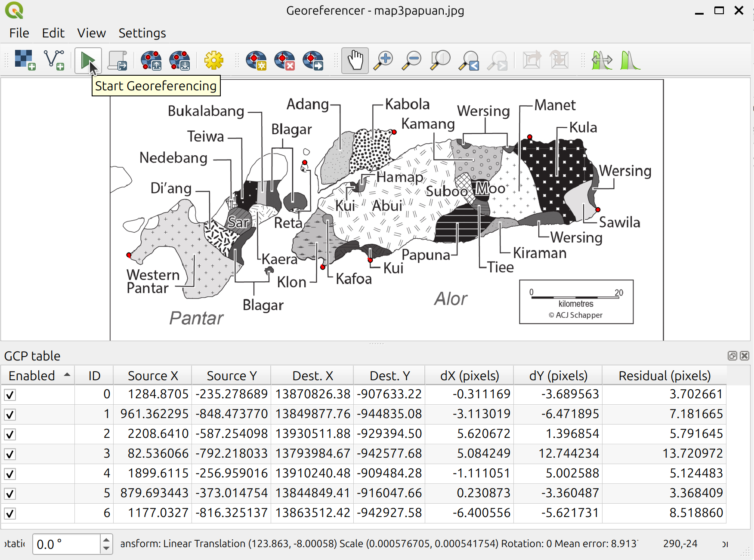Open the Transformation Settings gear icon
The image size is (754, 560).
pyautogui.click(x=214, y=60)
